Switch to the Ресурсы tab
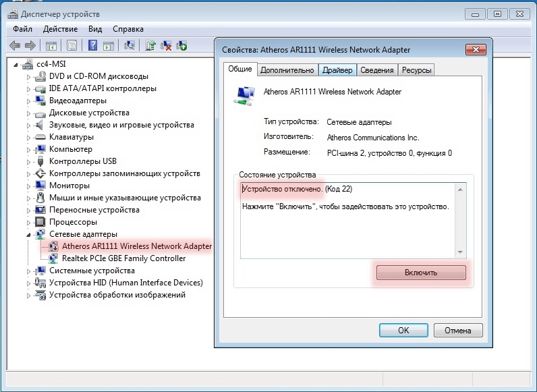This screenshot has height=392, width=537. [416, 70]
